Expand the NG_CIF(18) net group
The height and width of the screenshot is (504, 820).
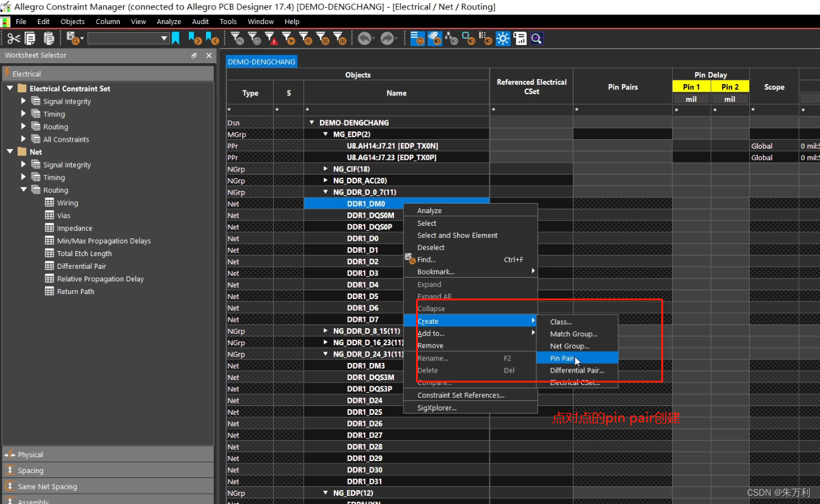click(x=326, y=169)
